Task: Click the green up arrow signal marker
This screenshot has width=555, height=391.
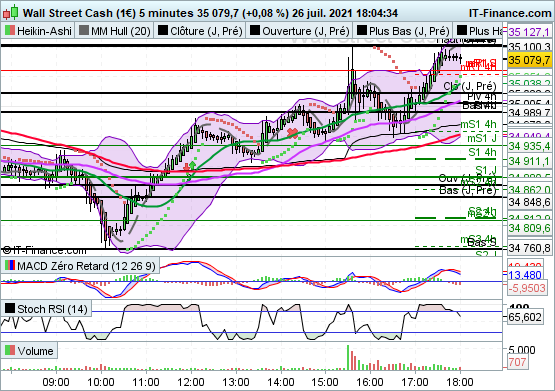Action: (193, 165)
